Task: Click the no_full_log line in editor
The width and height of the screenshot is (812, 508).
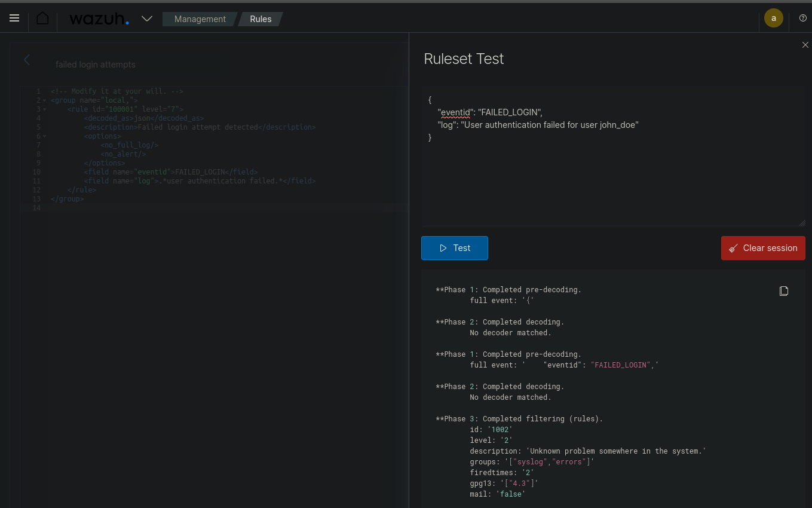Action: (x=130, y=145)
